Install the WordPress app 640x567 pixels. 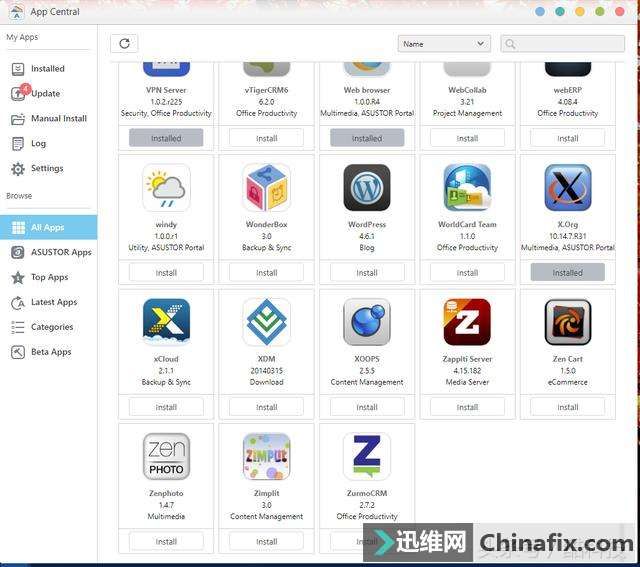(x=367, y=272)
